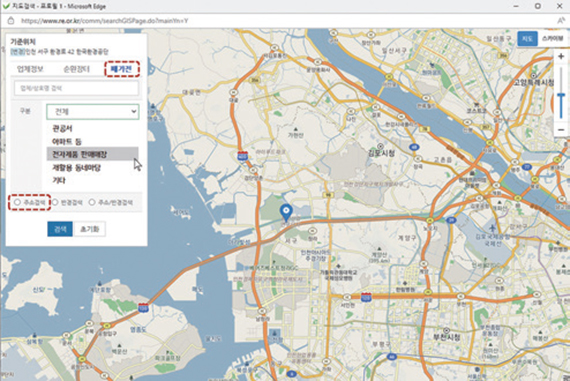This screenshot has height=381, width=570.
Task: Switch to the 업체정보 tab
Action: pos(30,69)
